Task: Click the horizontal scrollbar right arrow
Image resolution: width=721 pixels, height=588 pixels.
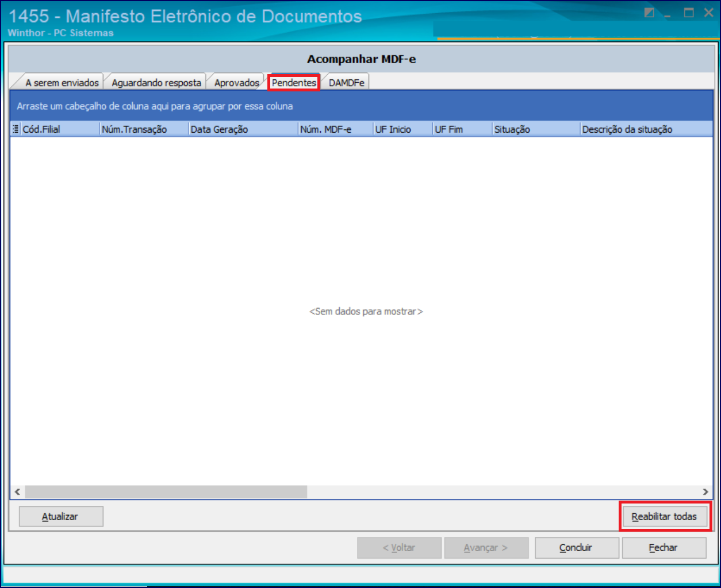Action: (705, 492)
